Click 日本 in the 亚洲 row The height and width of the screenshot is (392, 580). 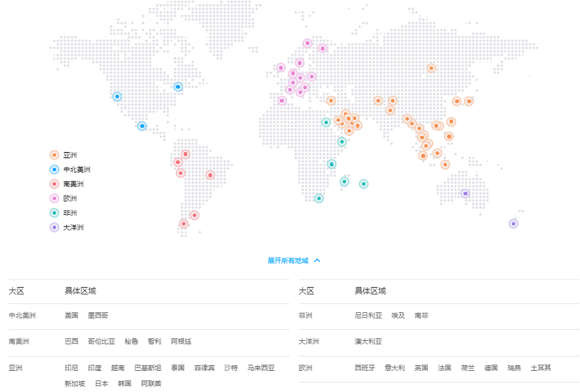pyautogui.click(x=102, y=384)
